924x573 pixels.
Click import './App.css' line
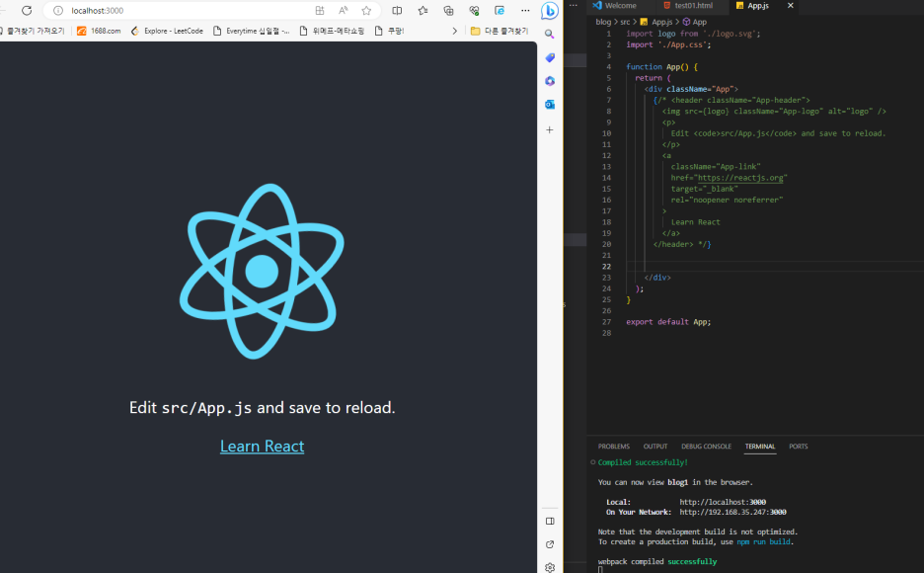point(668,44)
